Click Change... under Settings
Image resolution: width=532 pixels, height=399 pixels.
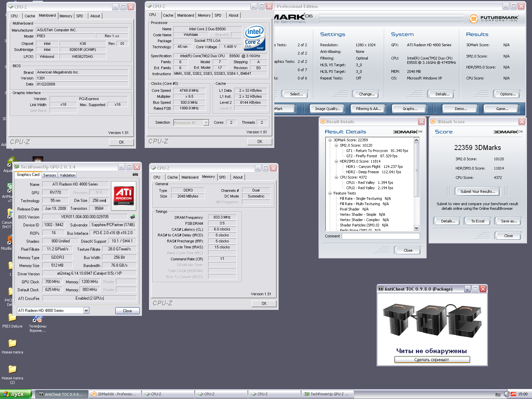point(367,94)
